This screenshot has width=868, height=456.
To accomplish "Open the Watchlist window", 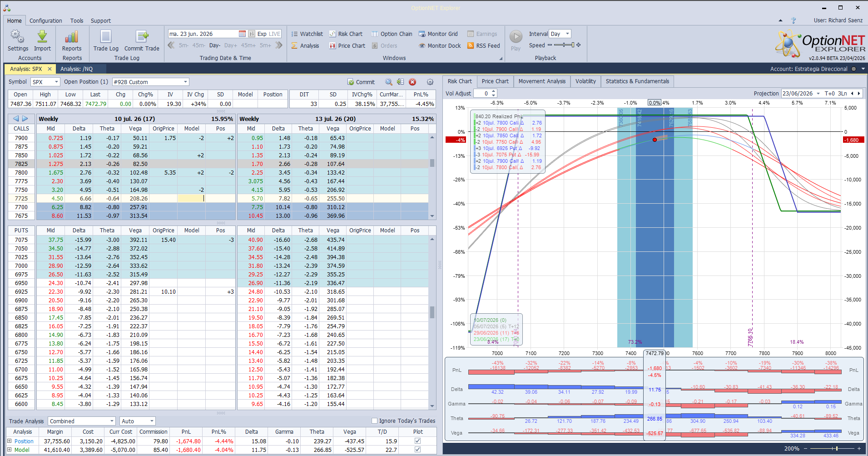I will pyautogui.click(x=307, y=34).
